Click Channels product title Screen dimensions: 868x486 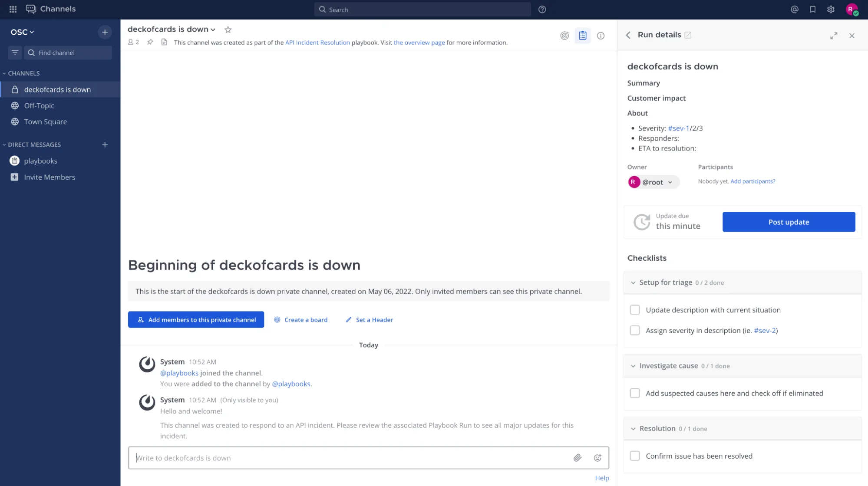tap(58, 9)
